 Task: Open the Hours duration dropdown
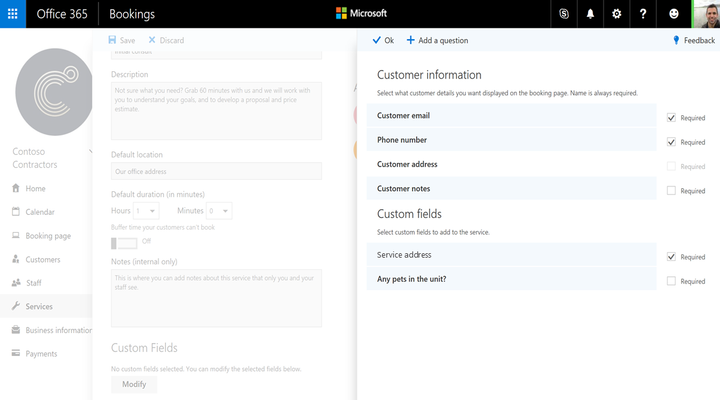(x=146, y=211)
